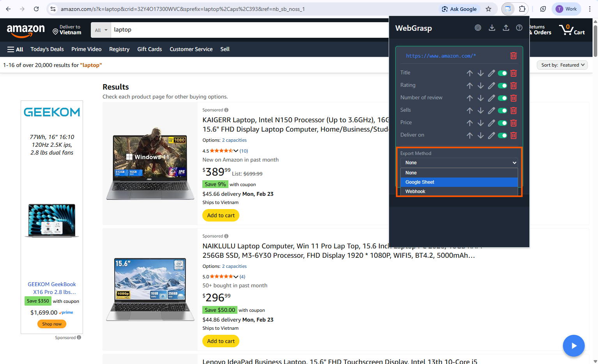Move the Sells field up with arrow
Screen dimensions: 598x364
click(470, 110)
